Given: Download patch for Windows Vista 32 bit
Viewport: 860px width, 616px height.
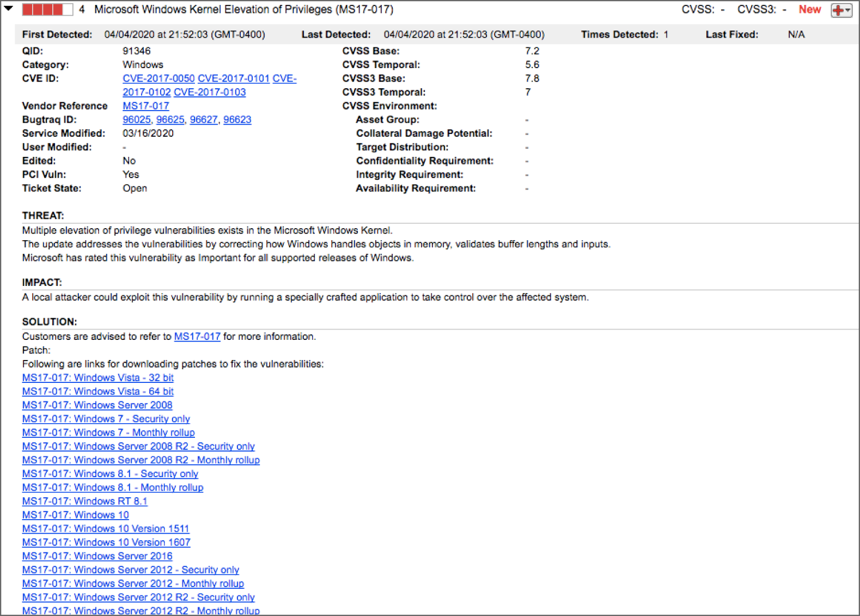Looking at the screenshot, I should (98, 377).
